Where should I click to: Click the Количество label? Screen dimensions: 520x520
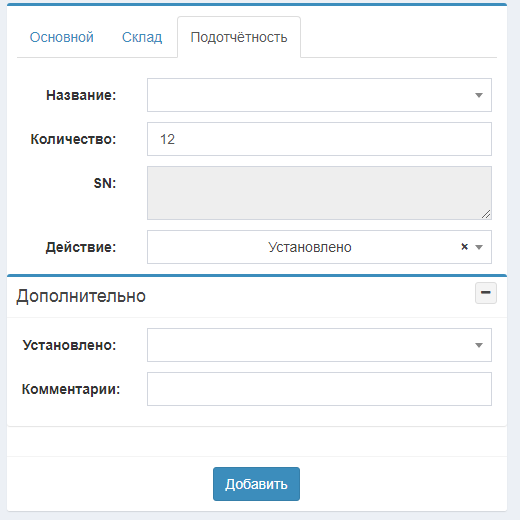73,139
